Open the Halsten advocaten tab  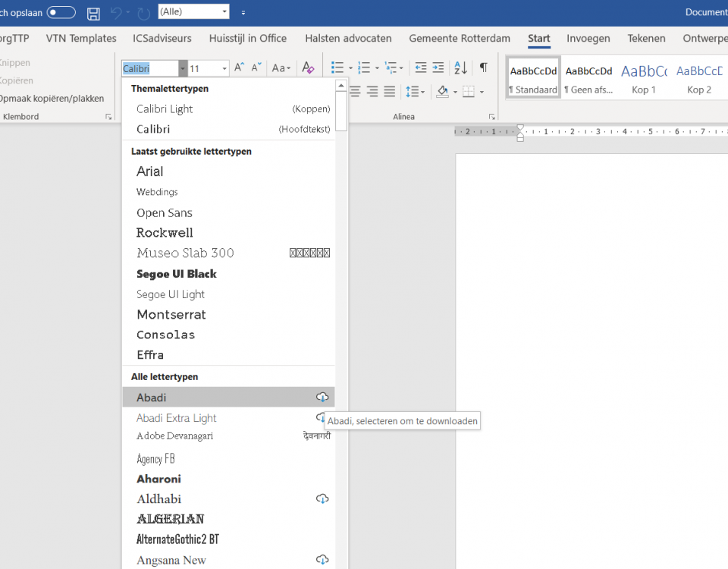pyautogui.click(x=348, y=38)
